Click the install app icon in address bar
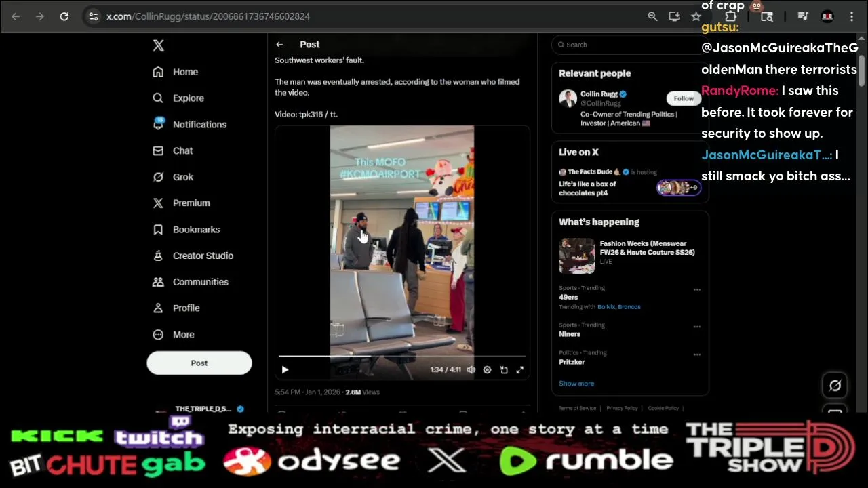Image resolution: width=868 pixels, height=488 pixels. point(674,16)
